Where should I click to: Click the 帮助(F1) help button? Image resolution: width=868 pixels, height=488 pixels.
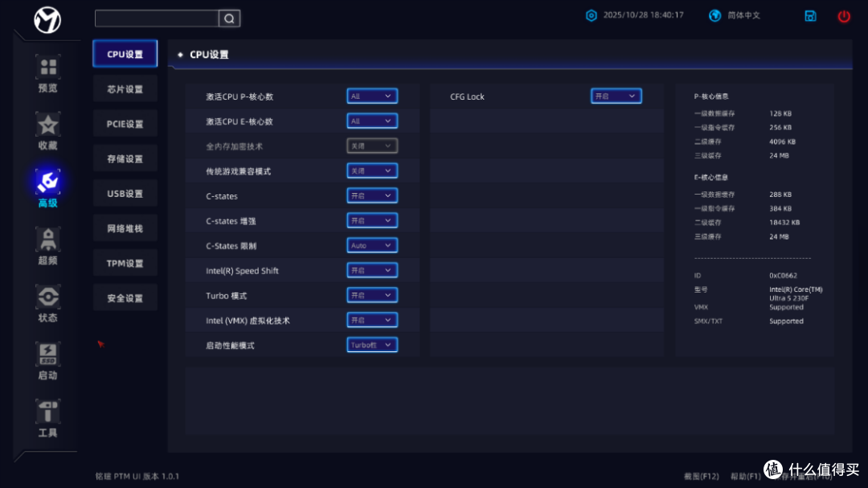(x=746, y=477)
